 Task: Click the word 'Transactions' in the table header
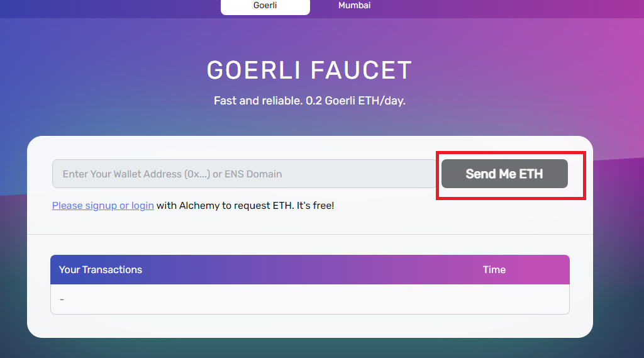(112, 270)
